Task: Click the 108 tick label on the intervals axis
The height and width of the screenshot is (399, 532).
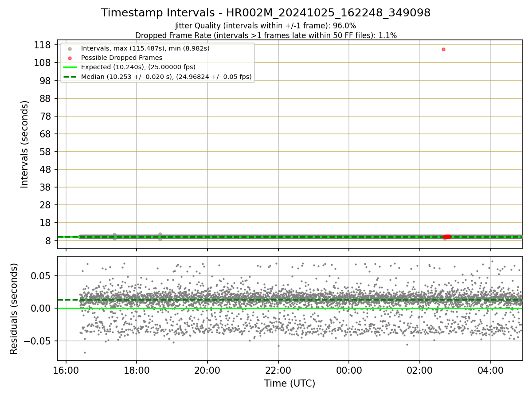Action: pyautogui.click(x=43, y=63)
